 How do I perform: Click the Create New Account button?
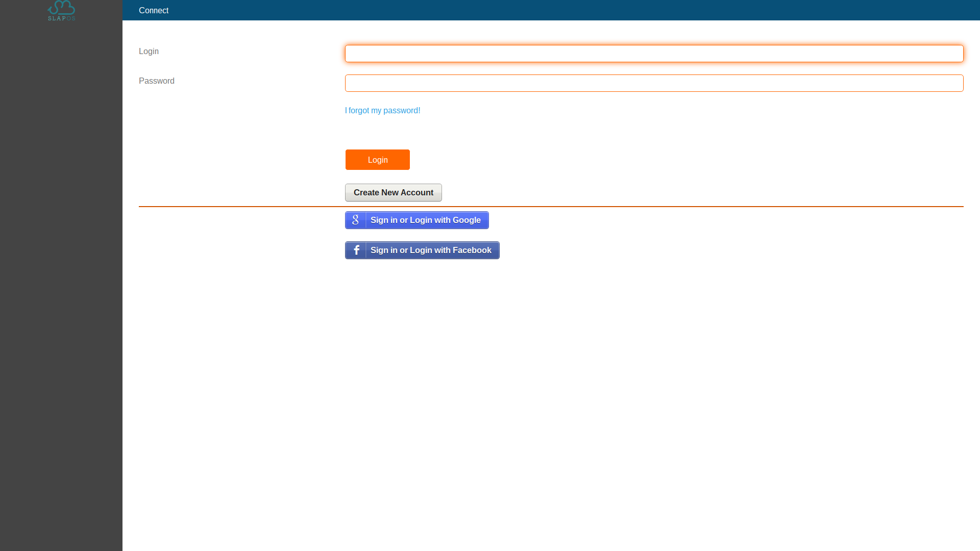tap(393, 192)
